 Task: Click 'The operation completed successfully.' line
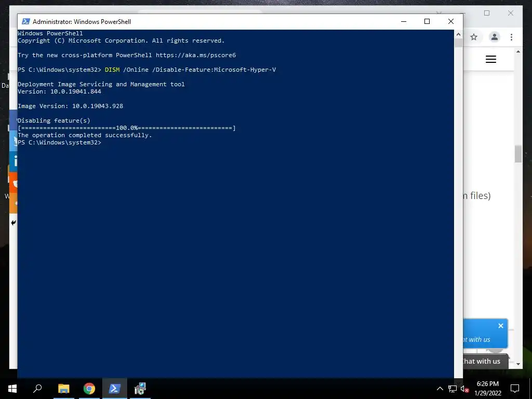click(85, 135)
